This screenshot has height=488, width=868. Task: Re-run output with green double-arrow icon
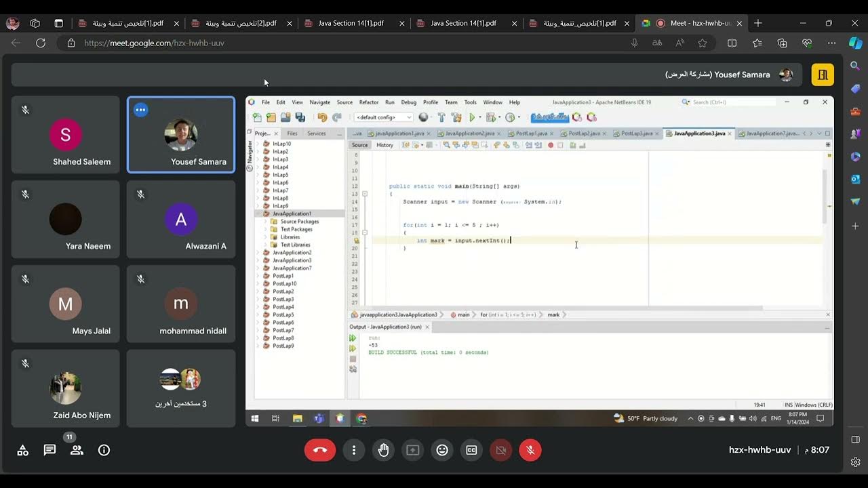click(353, 338)
